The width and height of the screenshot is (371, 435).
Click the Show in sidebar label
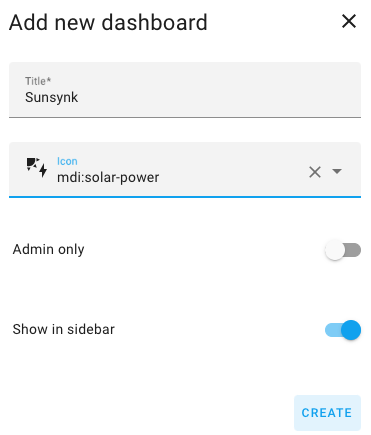(x=64, y=329)
